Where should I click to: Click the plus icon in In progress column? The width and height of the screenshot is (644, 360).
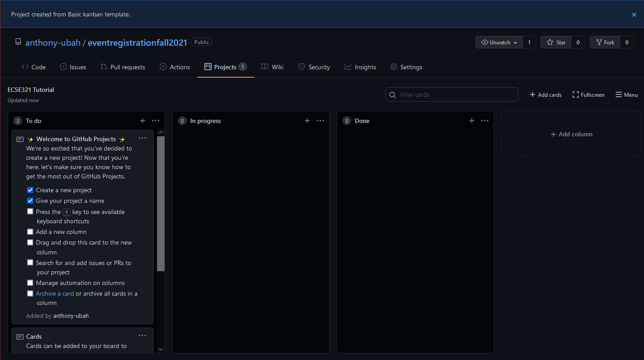307,121
